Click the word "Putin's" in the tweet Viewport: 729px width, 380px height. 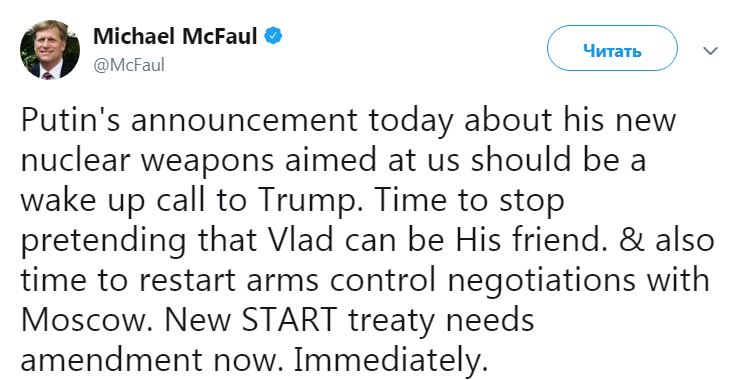click(71, 120)
